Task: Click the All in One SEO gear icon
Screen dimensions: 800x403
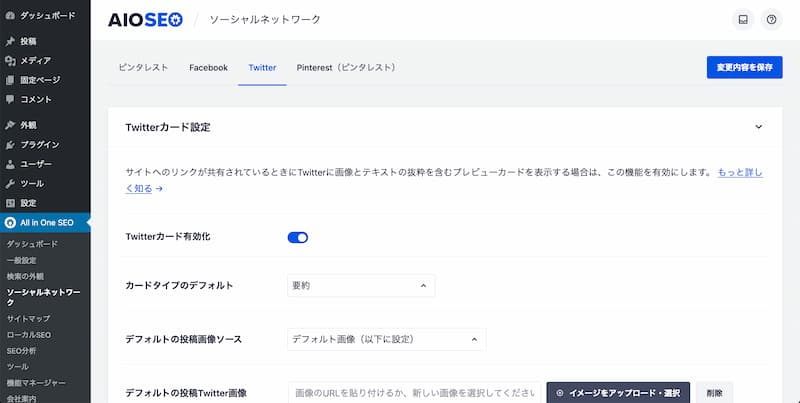Action: pyautogui.click(x=10, y=222)
